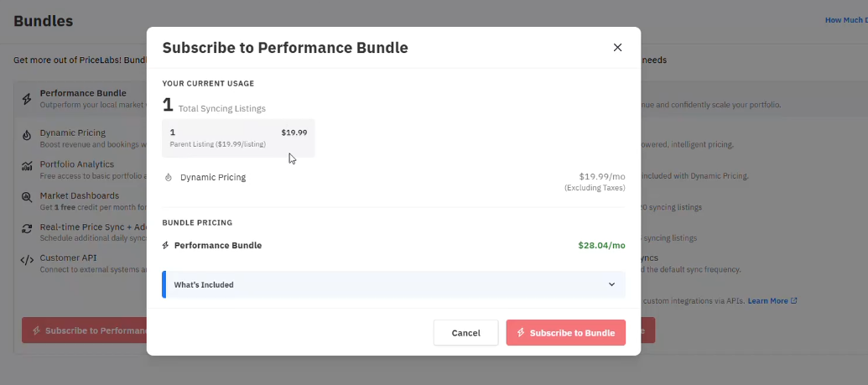Click the Portfolio Analytics chart icon

click(x=27, y=167)
